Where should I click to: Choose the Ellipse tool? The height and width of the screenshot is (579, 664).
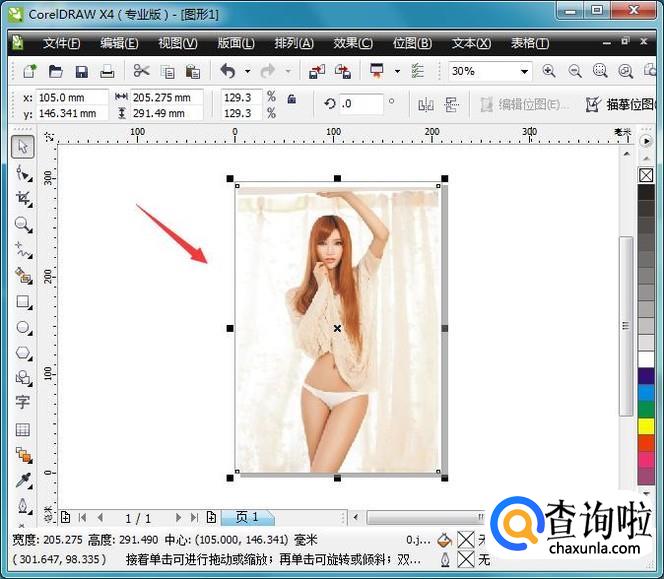(x=23, y=327)
